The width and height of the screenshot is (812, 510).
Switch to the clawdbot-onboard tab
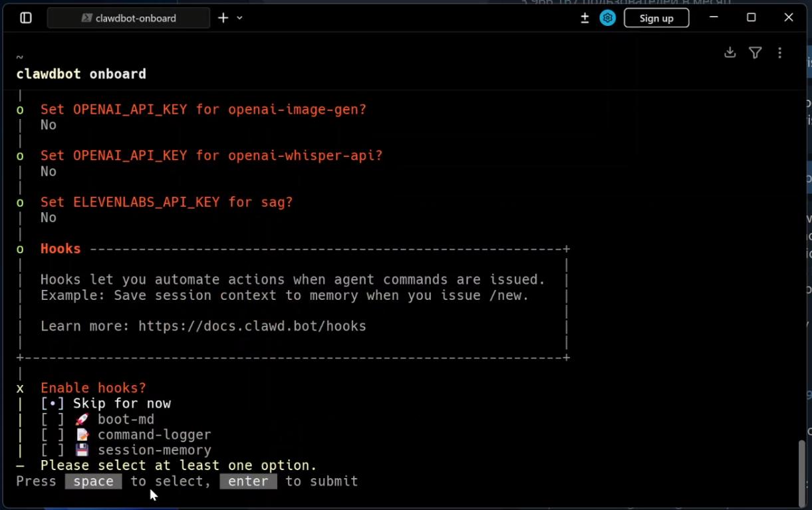[x=128, y=18]
